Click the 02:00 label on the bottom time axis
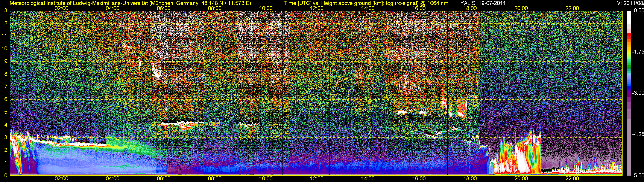The width and height of the screenshot is (644, 182). 61,179
